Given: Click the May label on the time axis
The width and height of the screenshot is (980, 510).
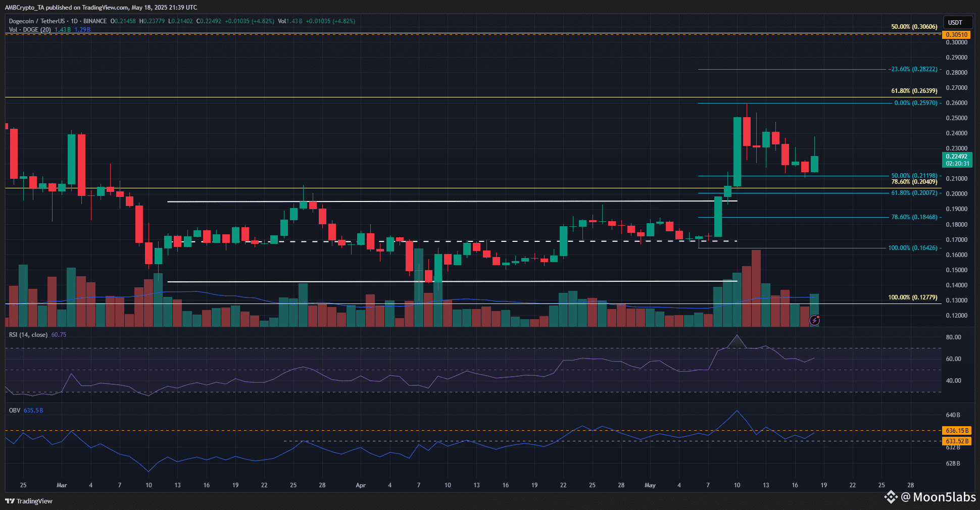Looking at the screenshot, I should click(650, 485).
